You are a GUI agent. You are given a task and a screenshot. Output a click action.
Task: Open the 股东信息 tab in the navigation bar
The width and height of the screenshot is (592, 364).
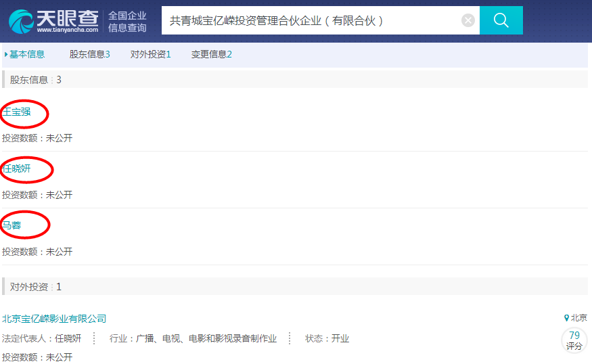click(89, 54)
